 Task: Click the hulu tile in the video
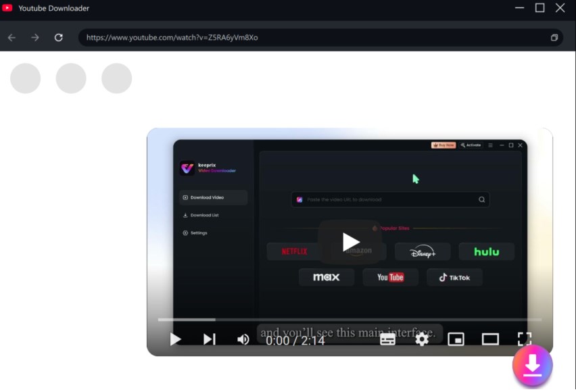(x=486, y=251)
